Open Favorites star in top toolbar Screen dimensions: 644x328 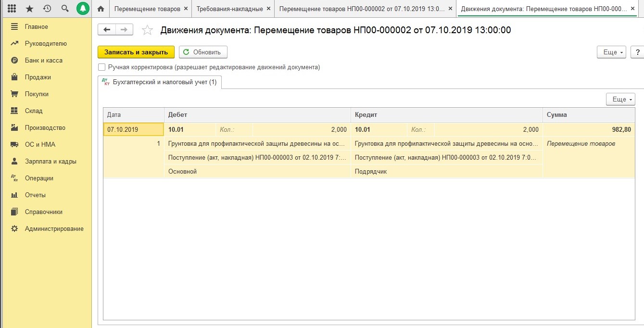click(x=29, y=9)
